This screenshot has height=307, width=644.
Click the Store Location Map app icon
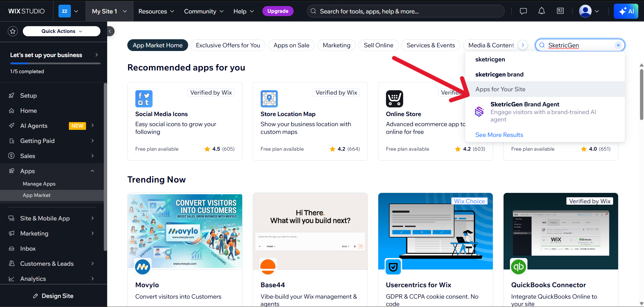click(x=269, y=99)
